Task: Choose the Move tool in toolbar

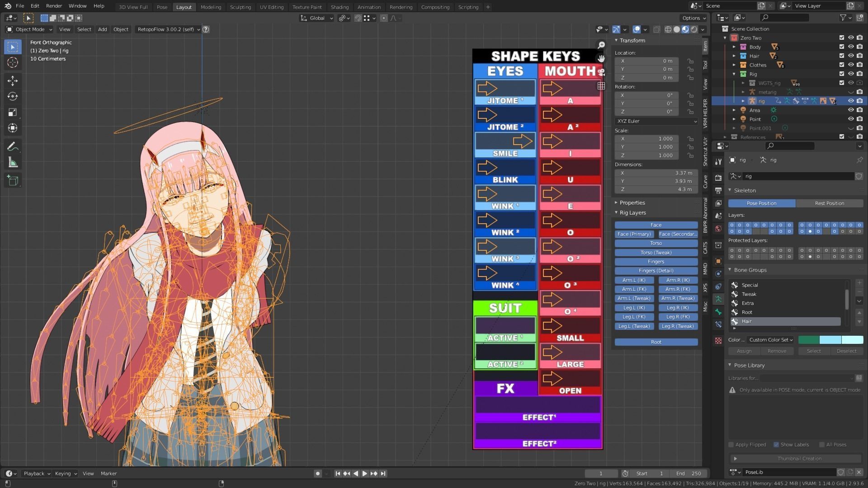Action: pyautogui.click(x=13, y=81)
